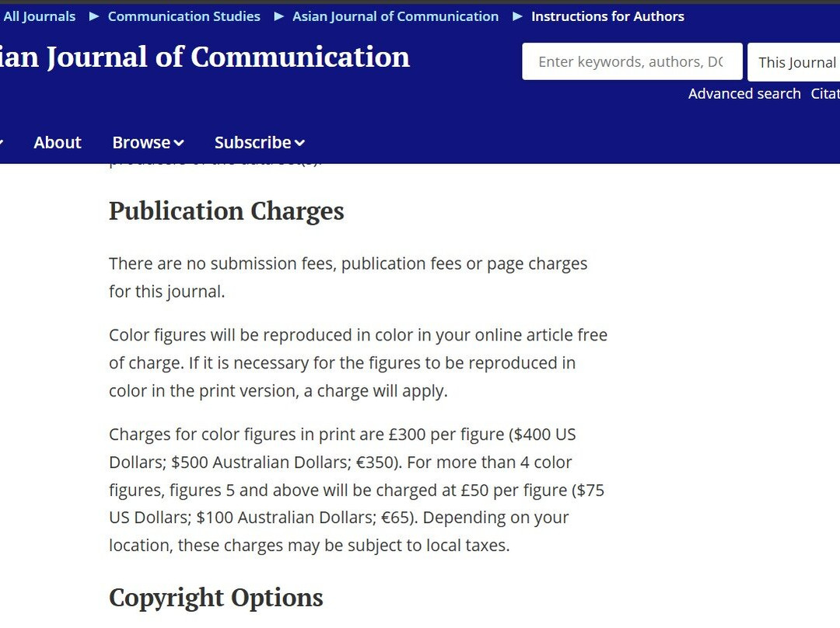Click the chevron icon beside Subscribe

(x=299, y=143)
